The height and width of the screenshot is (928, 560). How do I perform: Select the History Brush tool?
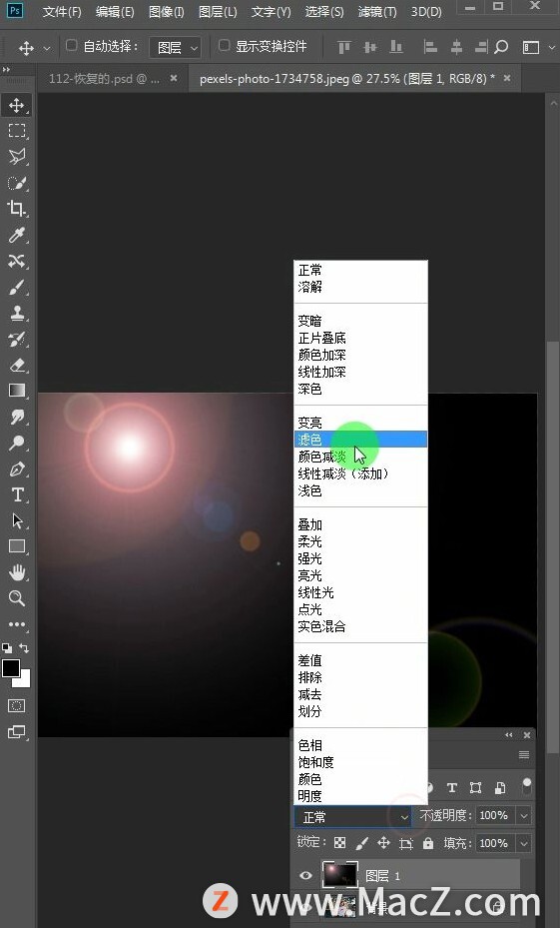[17, 339]
